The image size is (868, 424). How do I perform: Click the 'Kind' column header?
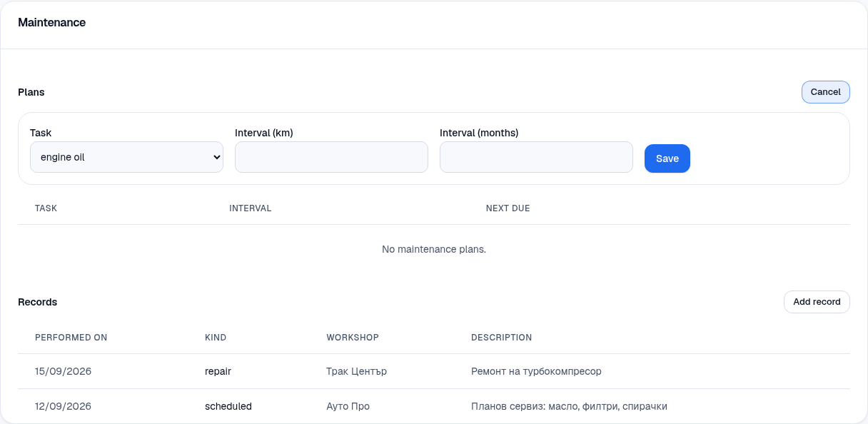pyautogui.click(x=216, y=338)
